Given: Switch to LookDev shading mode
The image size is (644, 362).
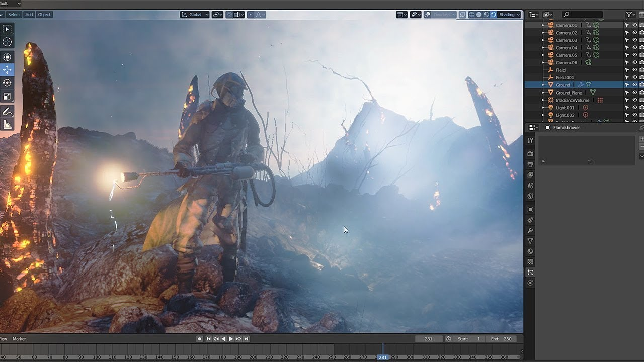Looking at the screenshot, I should (486, 15).
